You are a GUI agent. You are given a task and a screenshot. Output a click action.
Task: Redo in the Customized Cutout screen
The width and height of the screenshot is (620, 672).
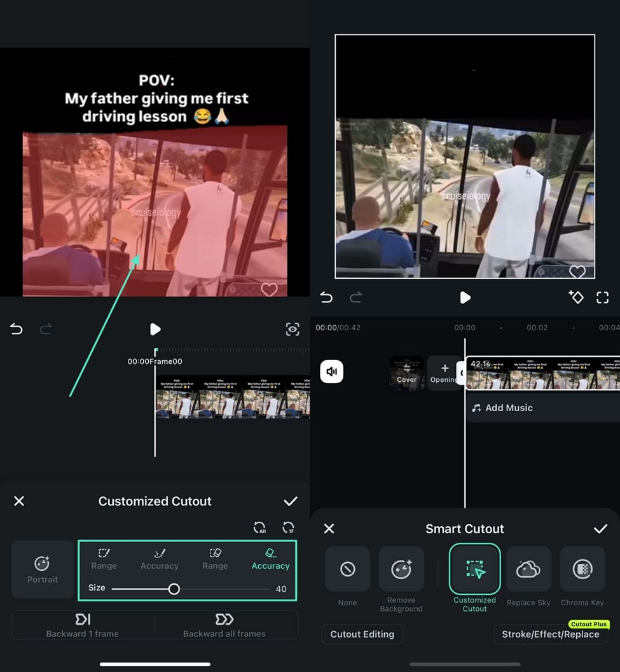tap(46, 329)
